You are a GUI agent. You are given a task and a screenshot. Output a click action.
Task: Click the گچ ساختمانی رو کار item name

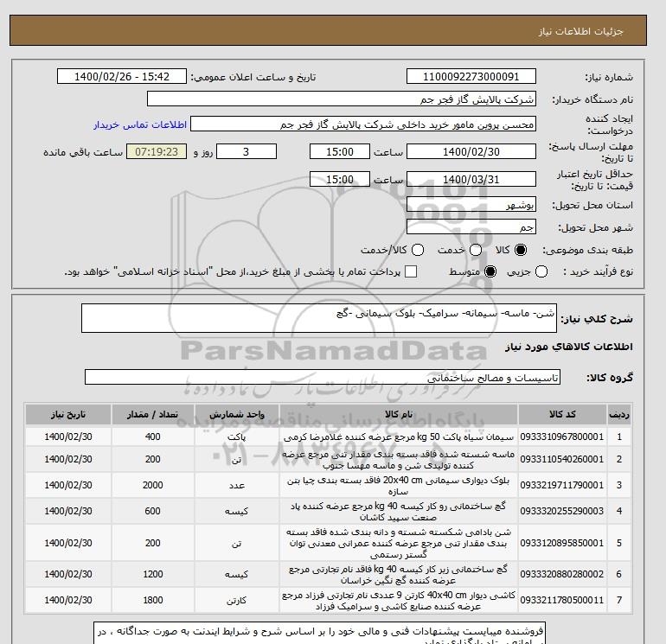click(399, 512)
